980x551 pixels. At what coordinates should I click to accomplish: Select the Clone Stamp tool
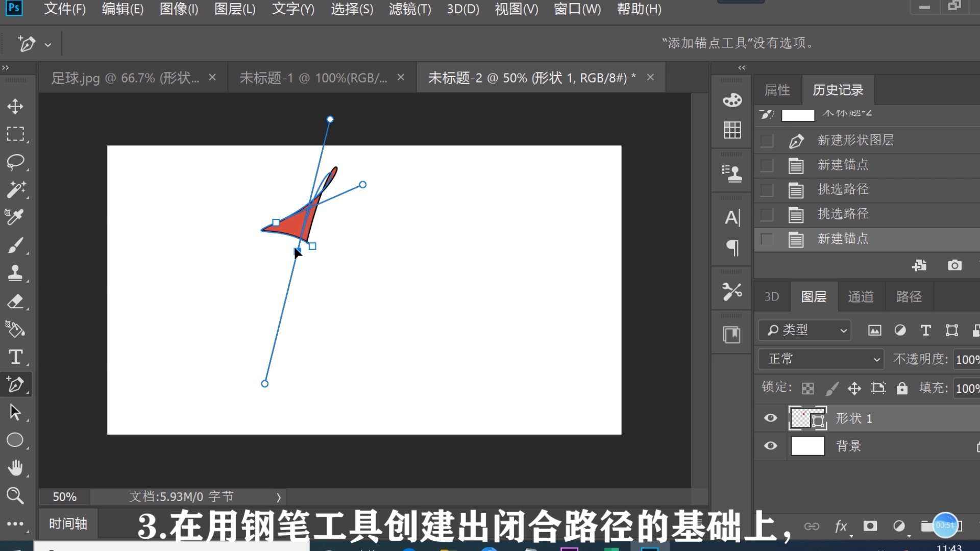tap(15, 273)
